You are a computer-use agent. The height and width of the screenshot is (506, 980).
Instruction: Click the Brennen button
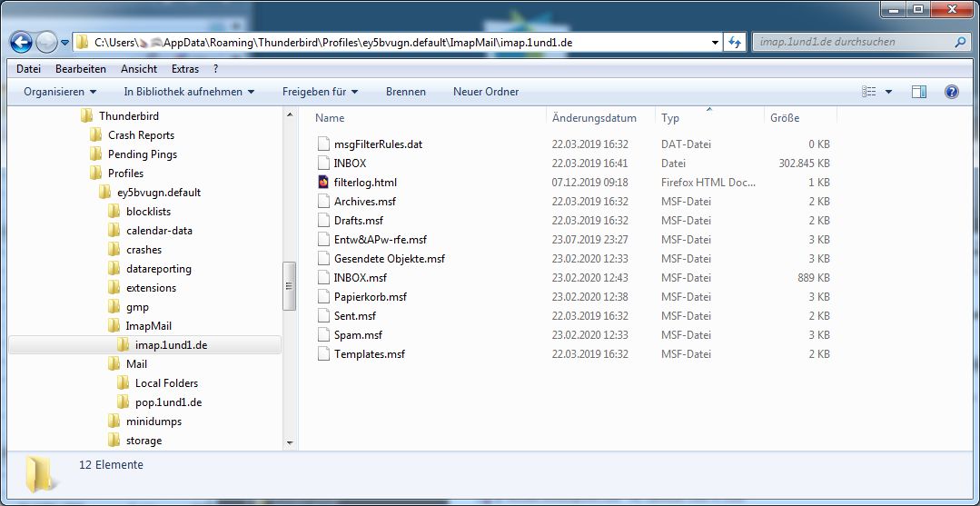click(x=405, y=92)
